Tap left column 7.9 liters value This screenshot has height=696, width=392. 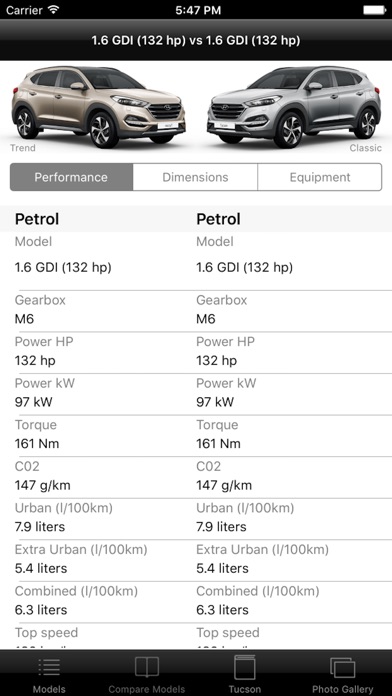[40, 527]
